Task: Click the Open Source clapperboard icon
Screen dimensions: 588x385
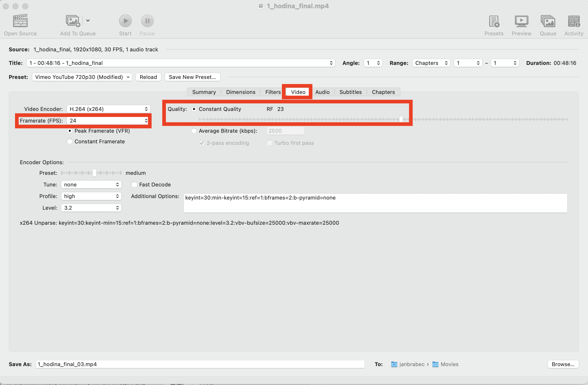Action: point(20,21)
